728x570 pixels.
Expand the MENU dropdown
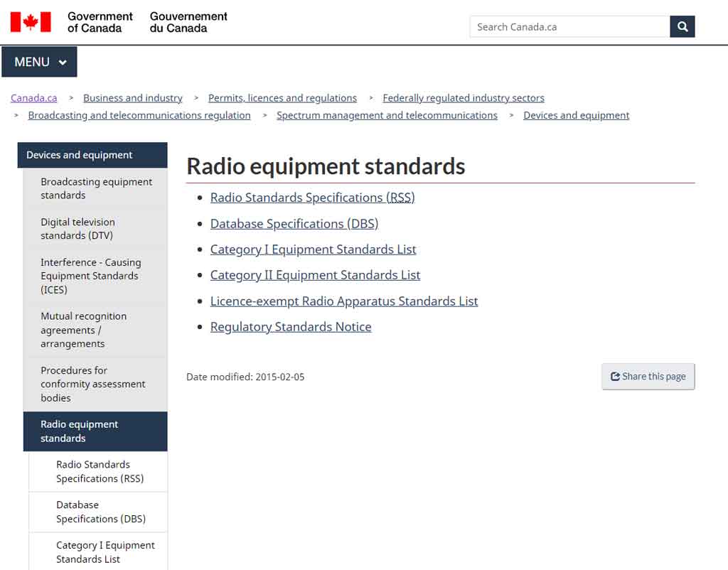click(x=40, y=63)
